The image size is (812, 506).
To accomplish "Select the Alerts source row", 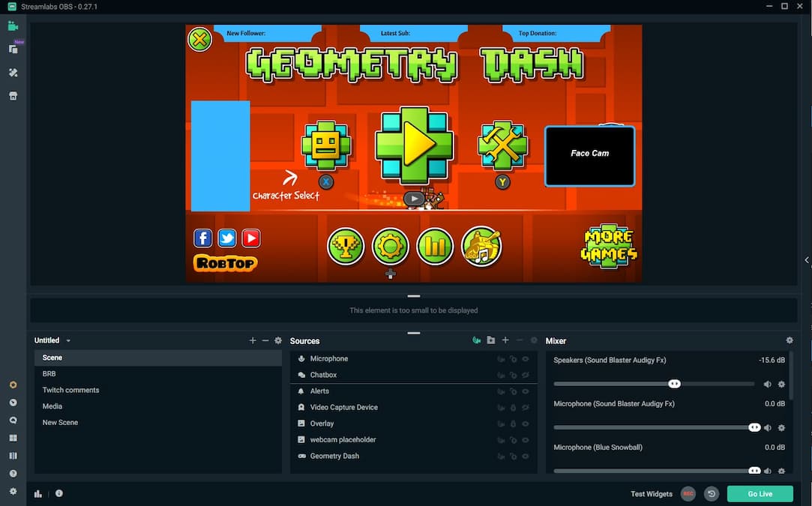I will coord(413,391).
